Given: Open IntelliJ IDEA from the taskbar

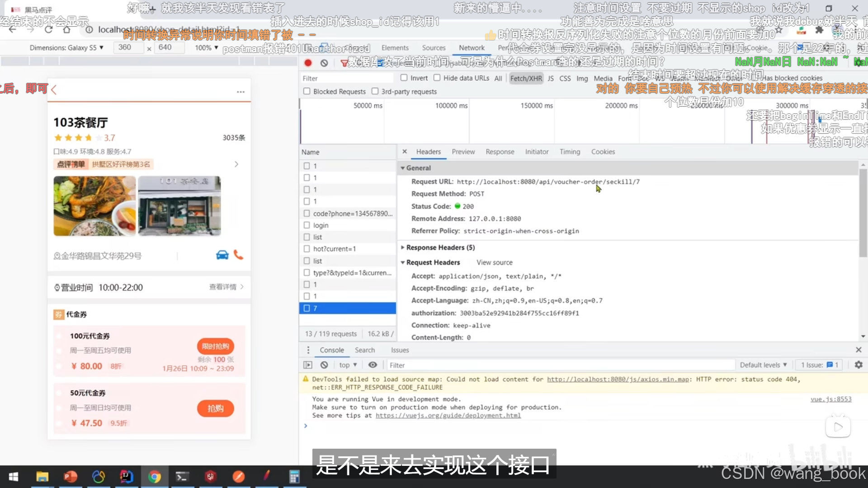Looking at the screenshot, I should 126,477.
